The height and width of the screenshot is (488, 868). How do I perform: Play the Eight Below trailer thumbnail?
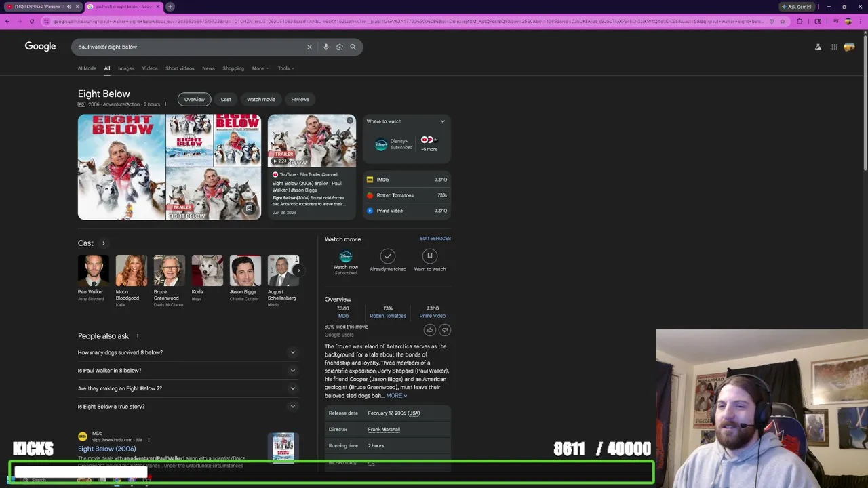(x=312, y=140)
